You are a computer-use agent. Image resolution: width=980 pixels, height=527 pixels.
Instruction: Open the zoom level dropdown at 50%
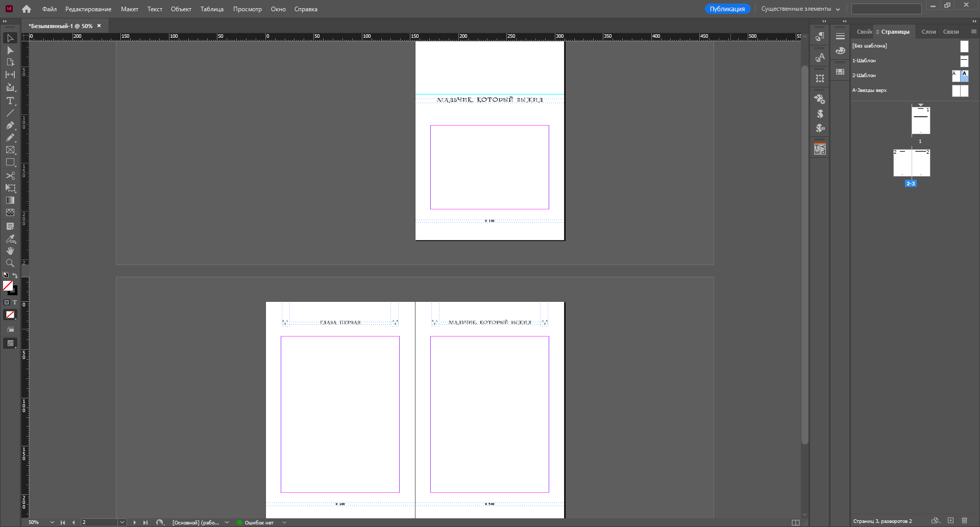coord(52,522)
